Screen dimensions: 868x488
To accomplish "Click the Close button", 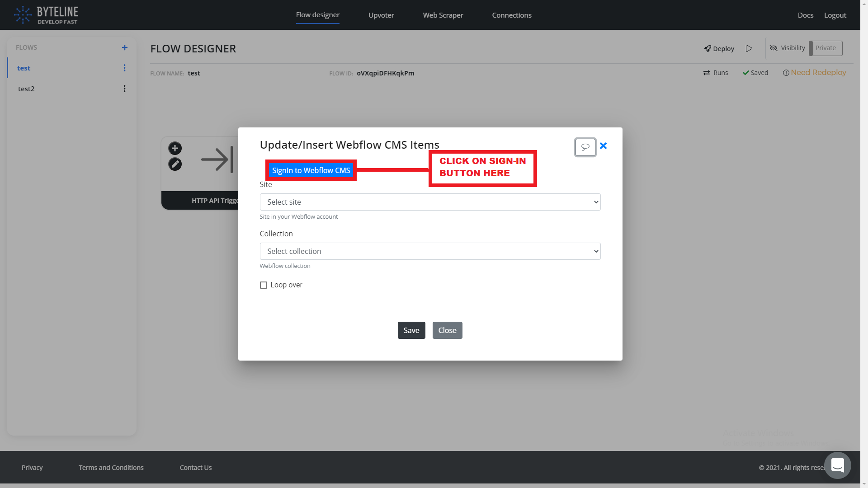I will pyautogui.click(x=447, y=330).
